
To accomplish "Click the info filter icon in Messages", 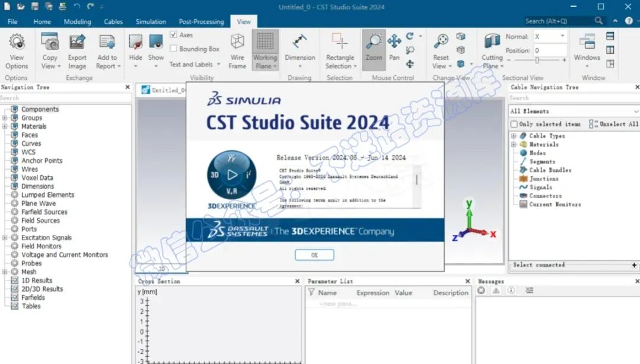I will (511, 290).
